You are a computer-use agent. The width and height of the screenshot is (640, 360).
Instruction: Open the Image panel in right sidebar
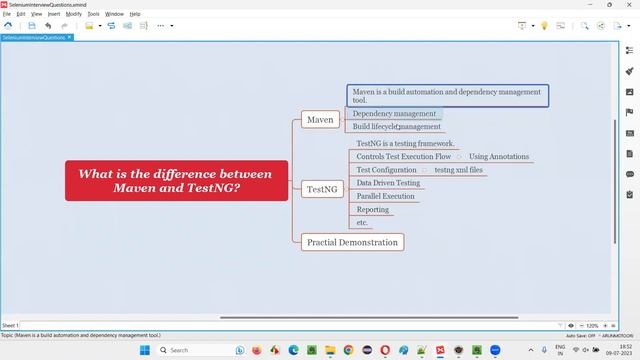pyautogui.click(x=629, y=92)
